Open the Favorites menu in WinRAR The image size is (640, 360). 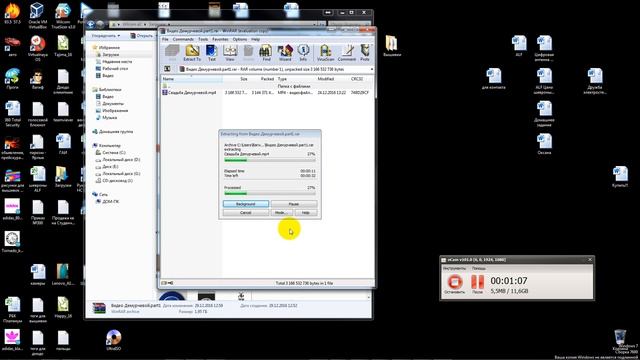tap(220, 39)
